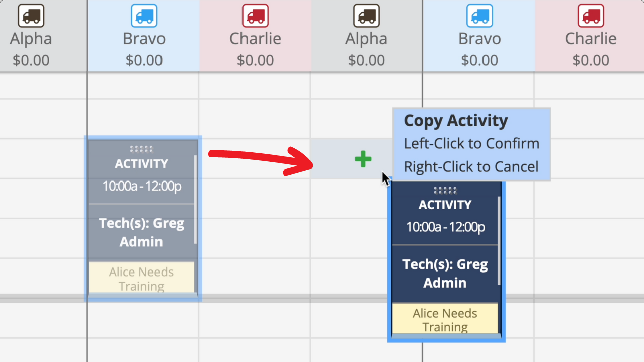Click the Copy Activity tooltip title

click(456, 121)
